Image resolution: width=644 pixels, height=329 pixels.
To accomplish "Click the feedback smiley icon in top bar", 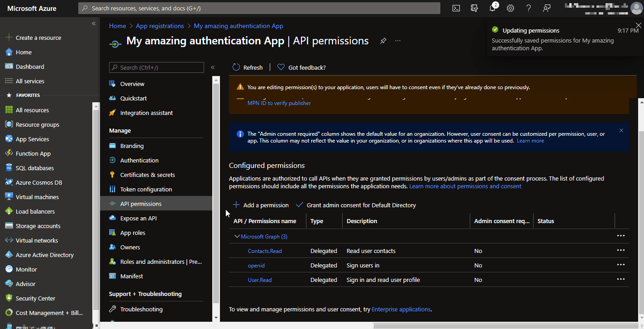I will (546, 8).
